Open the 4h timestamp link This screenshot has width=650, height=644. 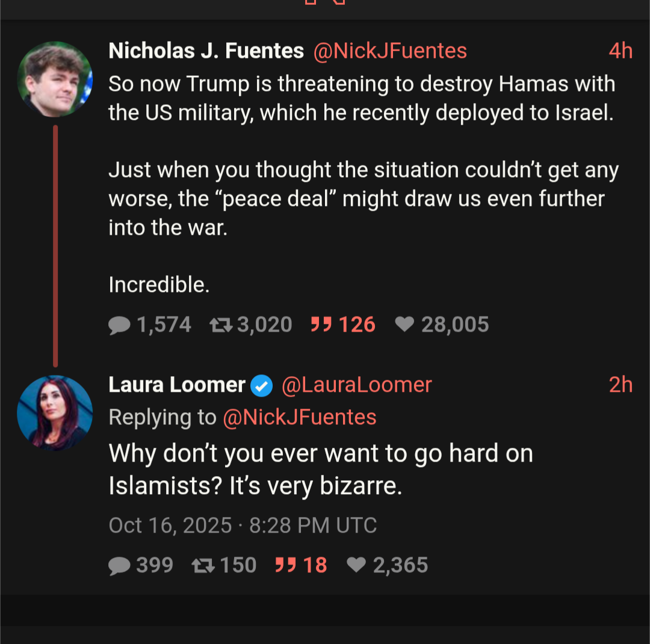pos(621,51)
